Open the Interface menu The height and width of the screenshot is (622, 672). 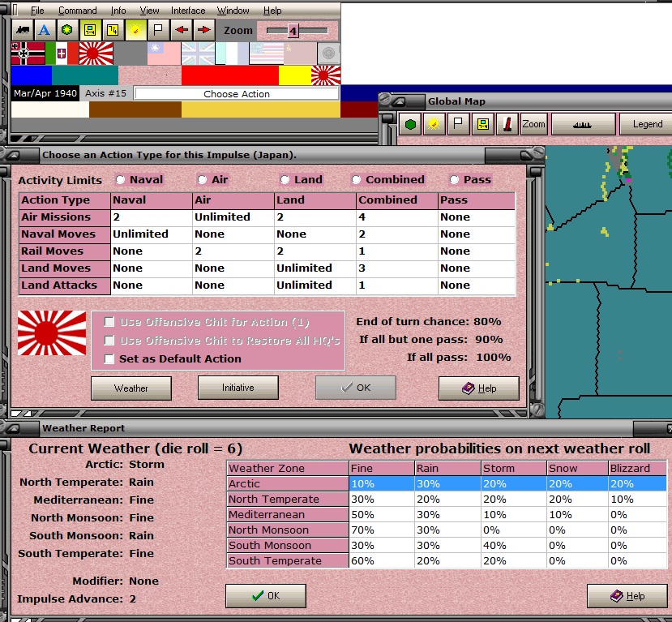click(x=188, y=11)
